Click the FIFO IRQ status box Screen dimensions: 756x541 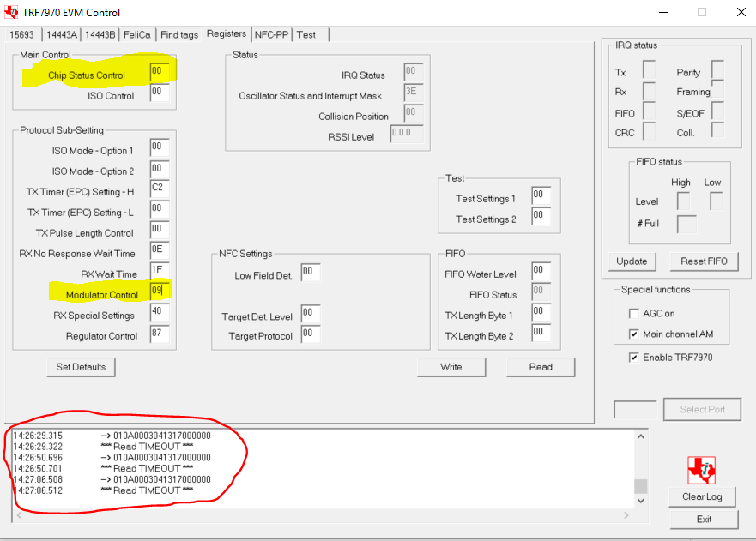(x=649, y=111)
